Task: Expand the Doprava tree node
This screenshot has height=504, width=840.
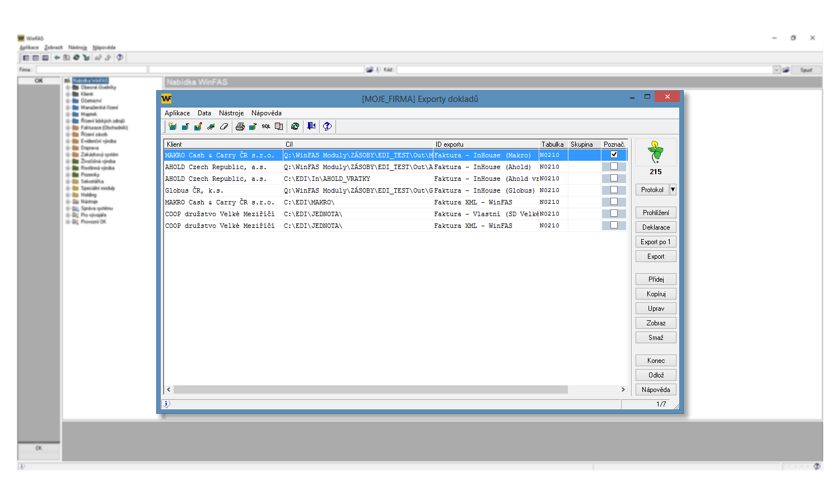Action: coord(68,148)
